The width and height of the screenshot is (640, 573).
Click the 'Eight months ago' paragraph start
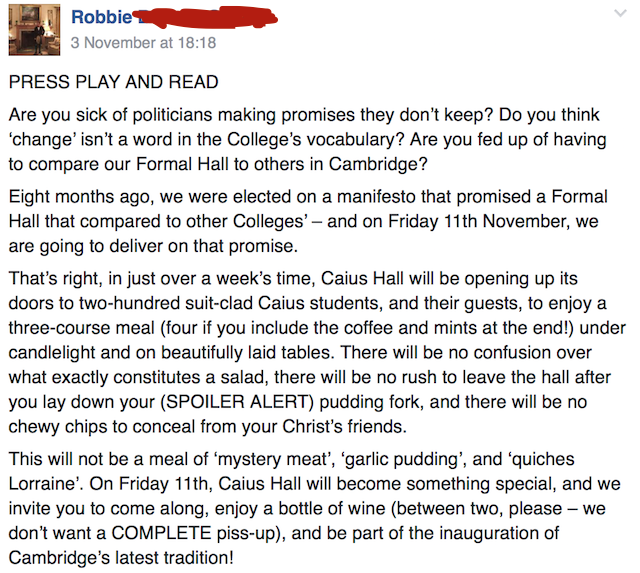pyautogui.click(x=82, y=197)
